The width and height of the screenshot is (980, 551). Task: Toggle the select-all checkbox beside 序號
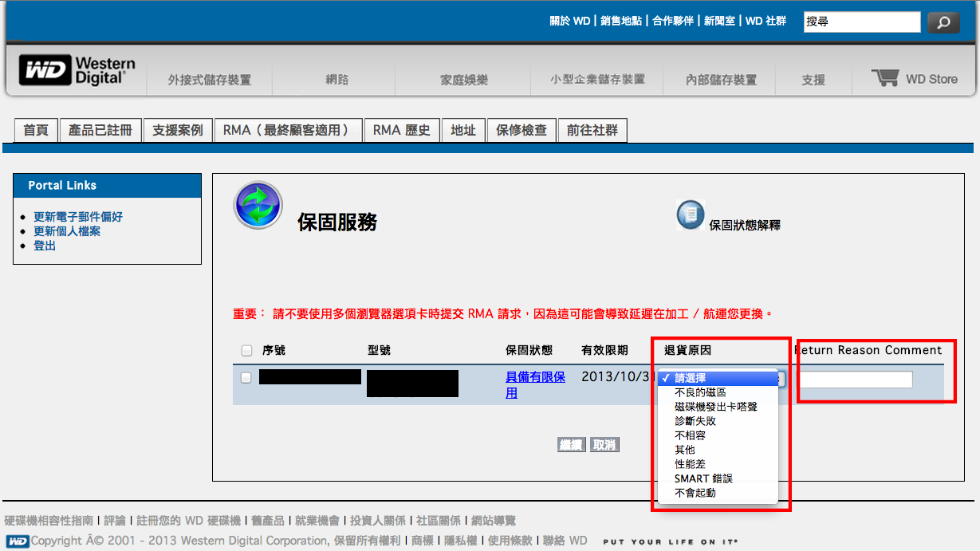pos(246,351)
